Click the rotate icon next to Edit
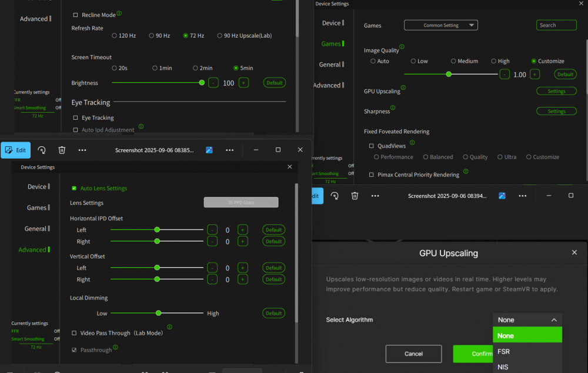 pos(41,150)
